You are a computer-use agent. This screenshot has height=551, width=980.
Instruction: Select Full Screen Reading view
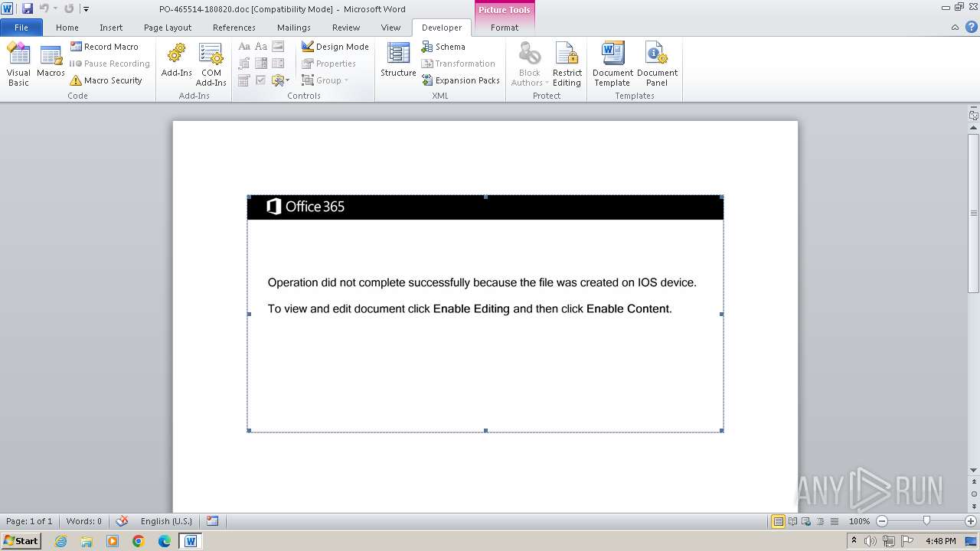click(792, 521)
